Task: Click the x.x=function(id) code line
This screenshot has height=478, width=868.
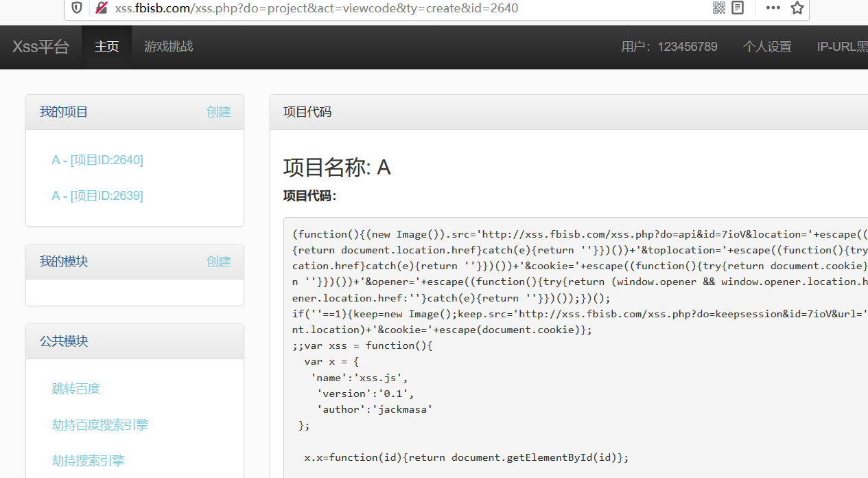Action: pyautogui.click(x=467, y=457)
